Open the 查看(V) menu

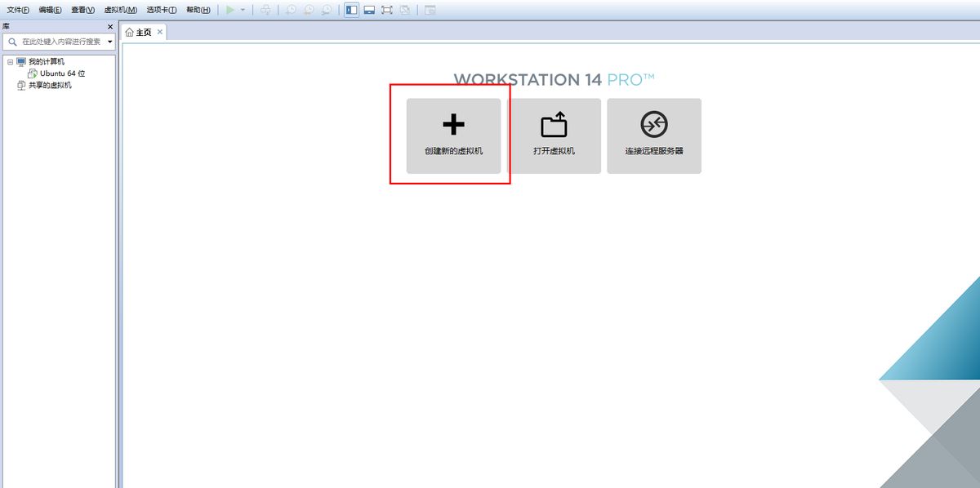82,10
